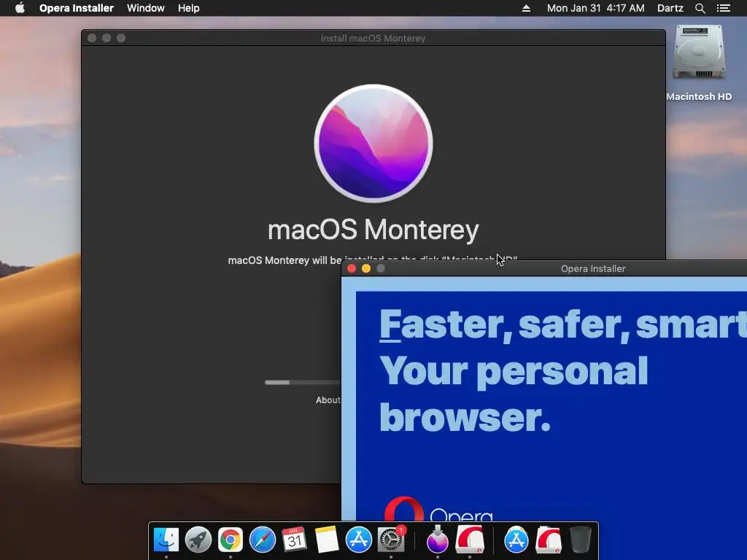This screenshot has width=747, height=560.
Task: Click 'Faster, safer, smart' banner headline
Action: click(563, 324)
